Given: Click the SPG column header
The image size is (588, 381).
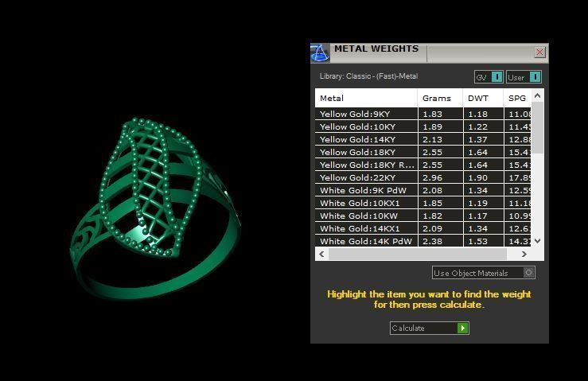Looking at the screenshot, I should tap(517, 99).
